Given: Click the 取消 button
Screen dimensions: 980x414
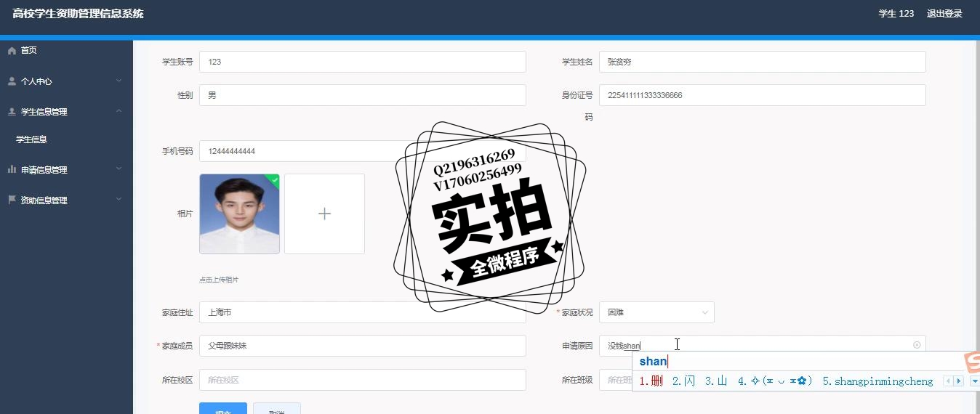Looking at the screenshot, I should [276, 408].
